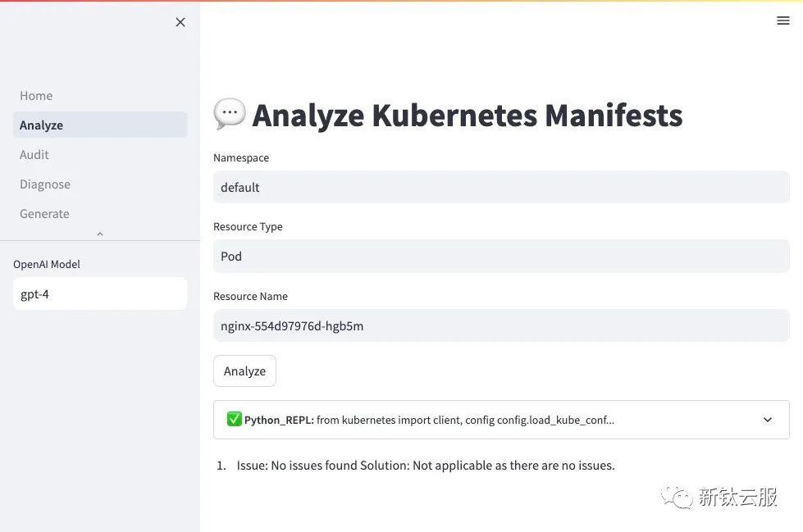
Task: Click the WeChat watermark logo
Action: click(x=678, y=497)
